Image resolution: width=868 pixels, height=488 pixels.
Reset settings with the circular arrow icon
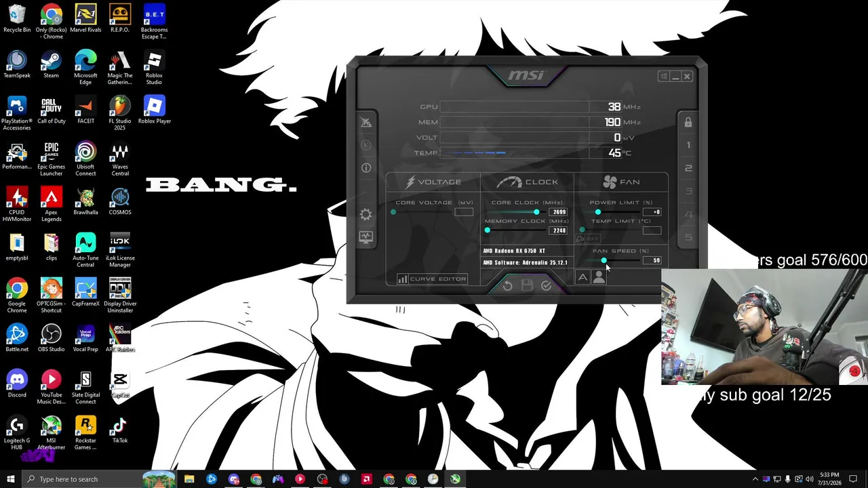click(x=507, y=286)
